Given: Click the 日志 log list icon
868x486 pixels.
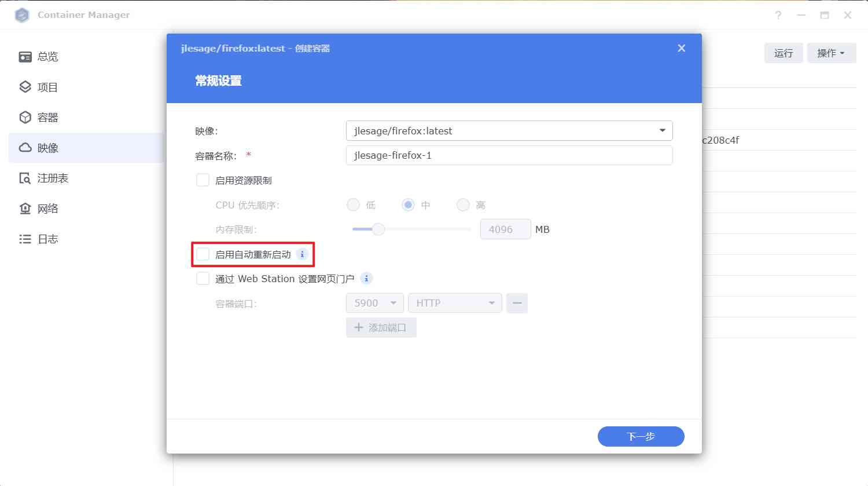Looking at the screenshot, I should pyautogui.click(x=25, y=239).
